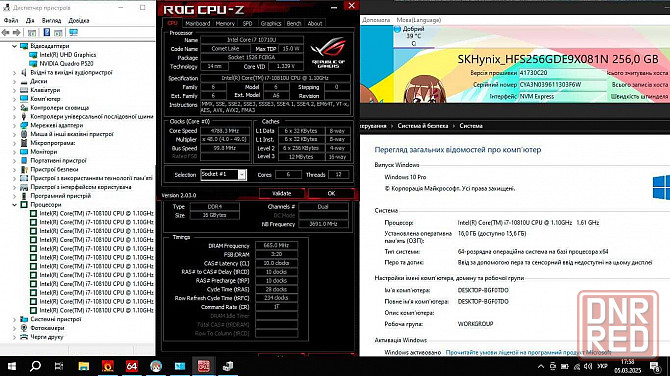
Task: Switch to the Mainboard tab in CPU-Z
Action: [197, 24]
